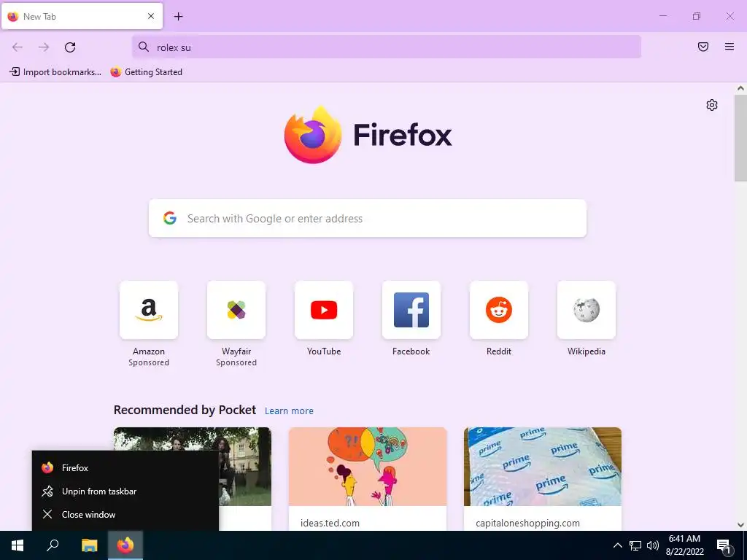Click Learn more link beside Pocket heading

289,411
